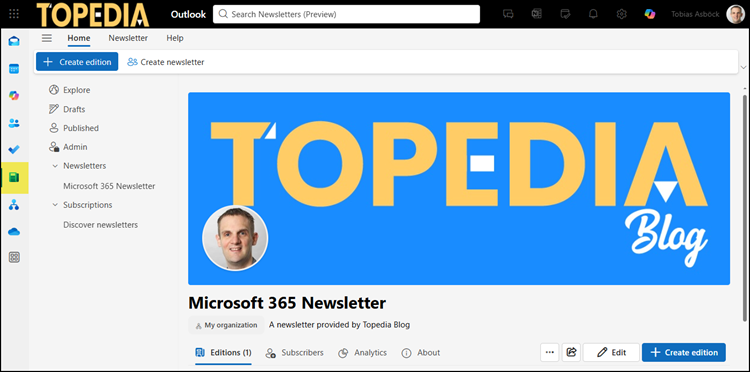Image resolution: width=750 pixels, height=373 pixels.
Task: Open OneDrive cloud icon in rail
Action: (x=14, y=232)
